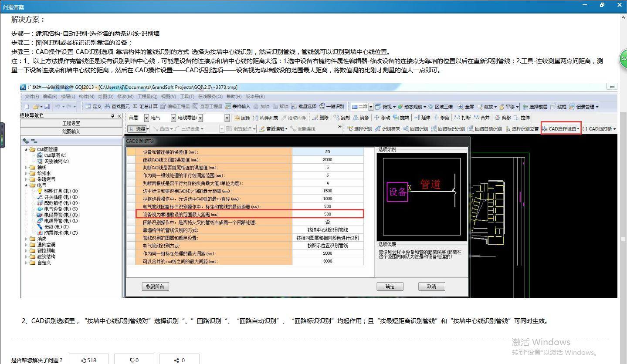Open the 属性 properties panel

click(242, 118)
